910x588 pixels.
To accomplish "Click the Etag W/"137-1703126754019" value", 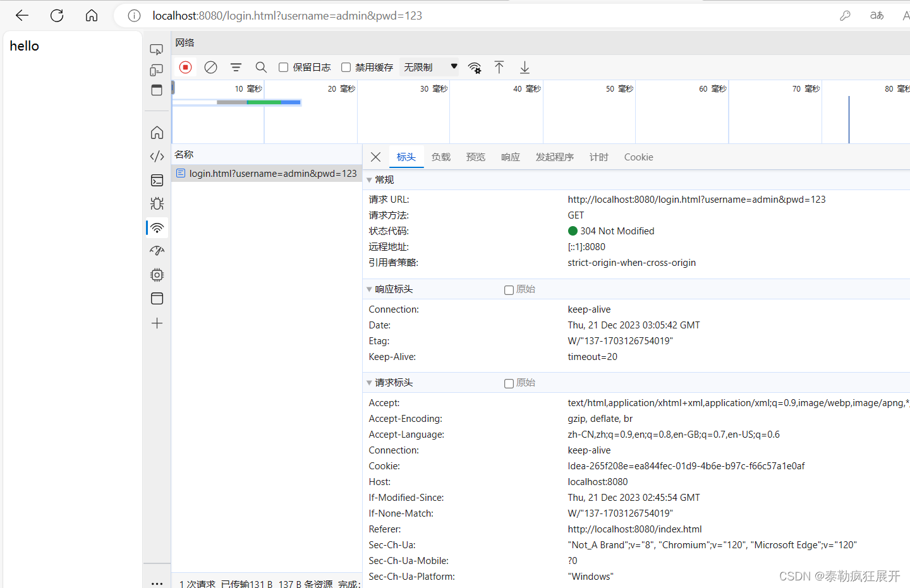I will 620,341.
